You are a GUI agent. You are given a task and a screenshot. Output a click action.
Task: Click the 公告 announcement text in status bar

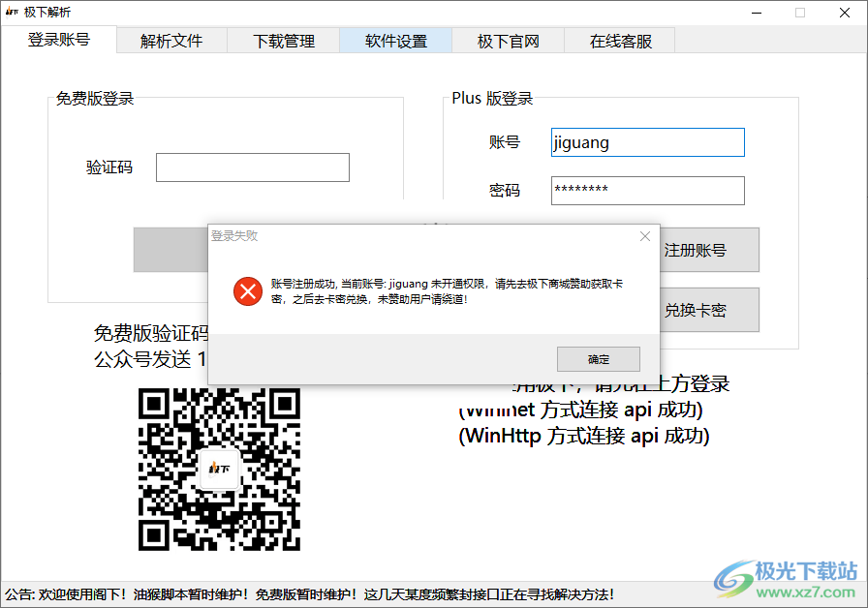[309, 594]
